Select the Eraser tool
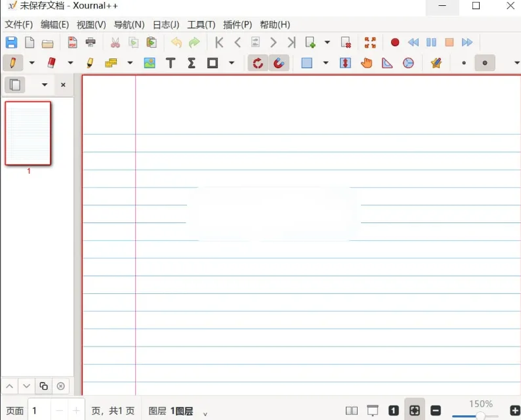Image resolution: width=521 pixels, height=420 pixels. tap(51, 63)
